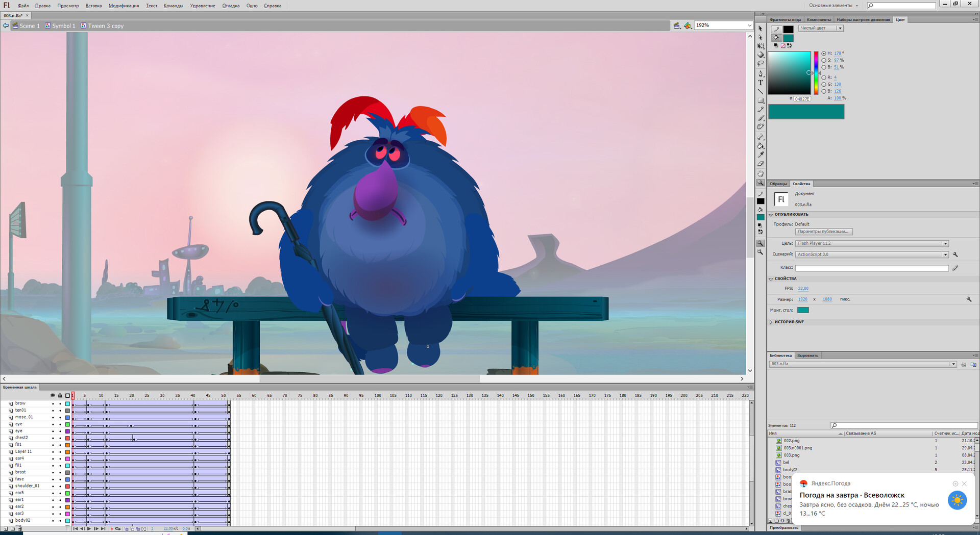Viewport: 980px width, 535px height.
Task: Go back using the stage arrow
Action: 6,26
